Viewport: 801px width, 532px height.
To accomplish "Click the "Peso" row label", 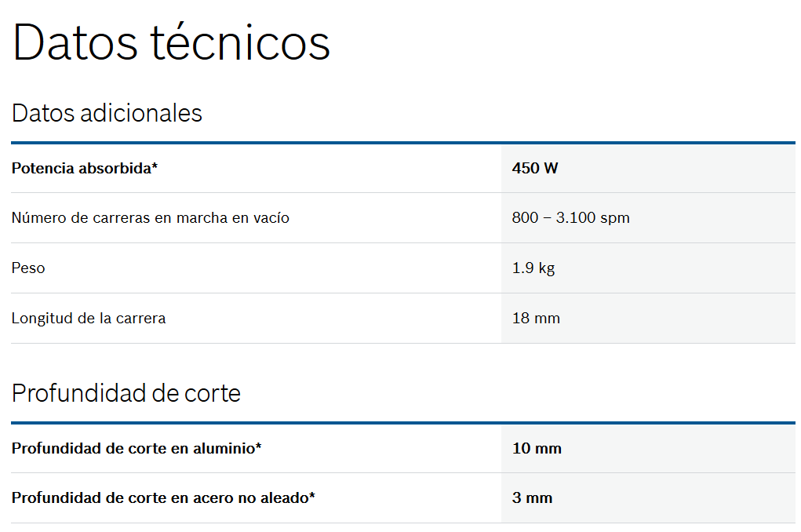I will click(x=28, y=268).
